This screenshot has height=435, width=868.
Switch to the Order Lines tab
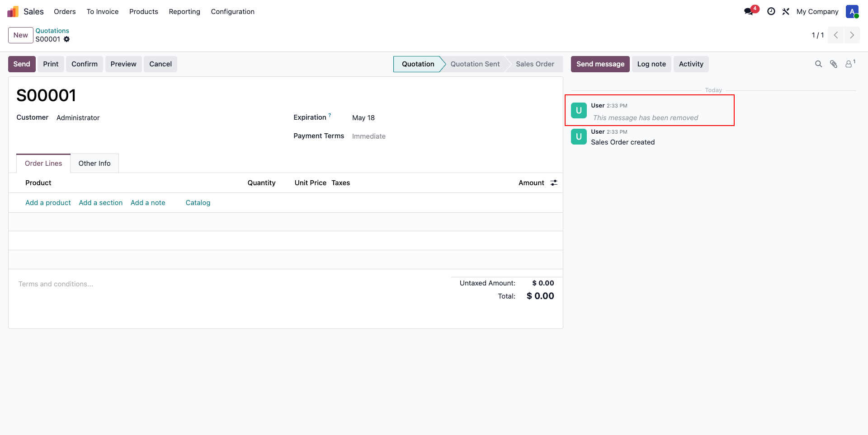click(x=43, y=164)
